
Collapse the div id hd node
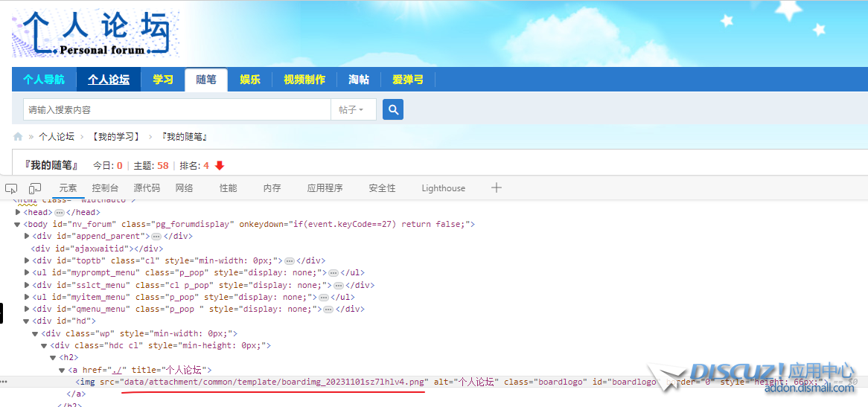click(x=28, y=321)
